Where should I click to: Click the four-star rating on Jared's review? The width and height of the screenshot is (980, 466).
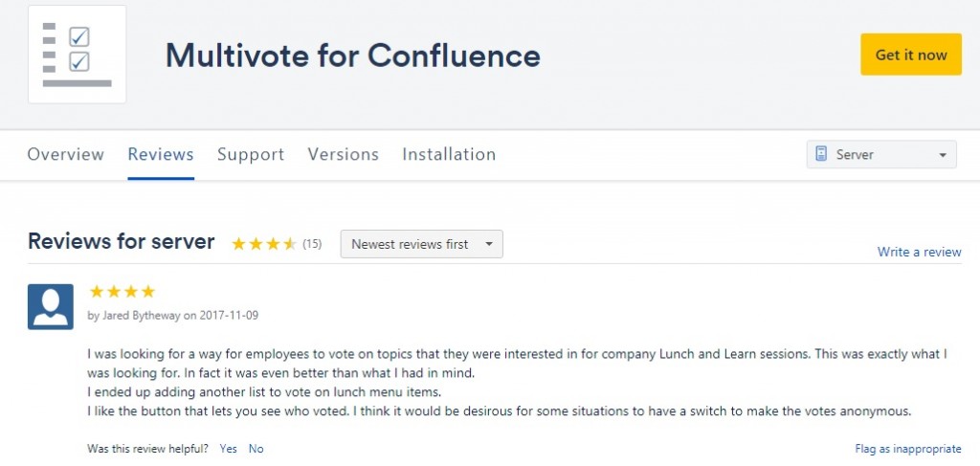click(122, 292)
